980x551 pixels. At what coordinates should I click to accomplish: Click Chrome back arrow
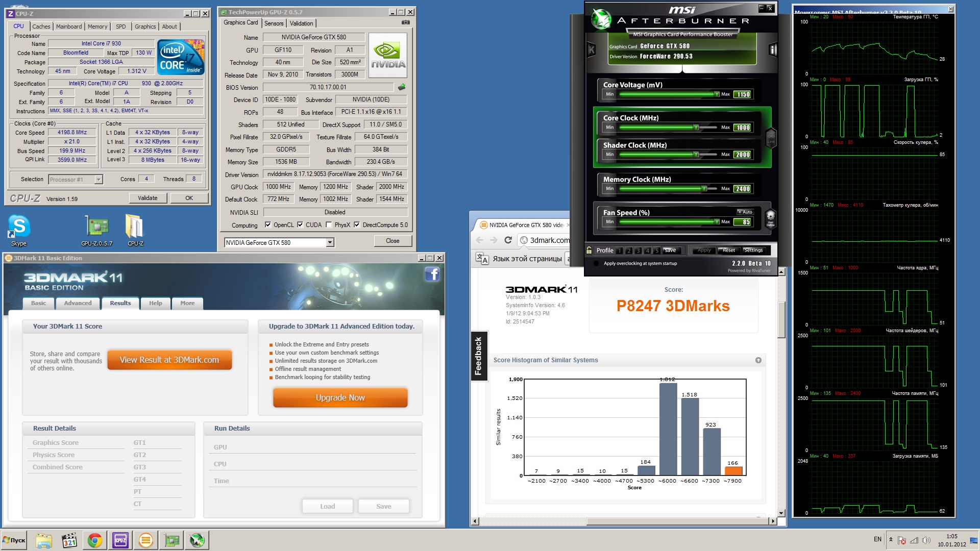[479, 240]
